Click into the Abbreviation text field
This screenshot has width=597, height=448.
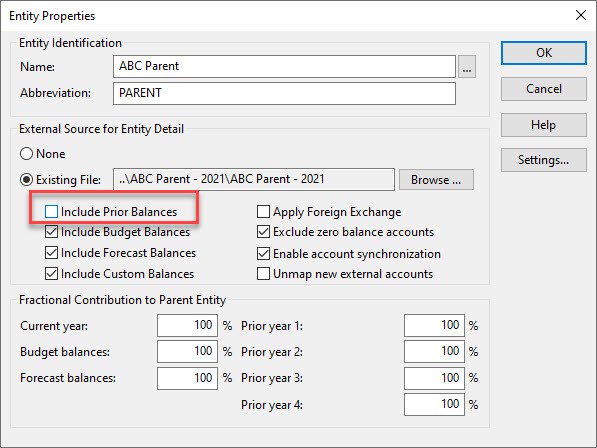click(284, 93)
